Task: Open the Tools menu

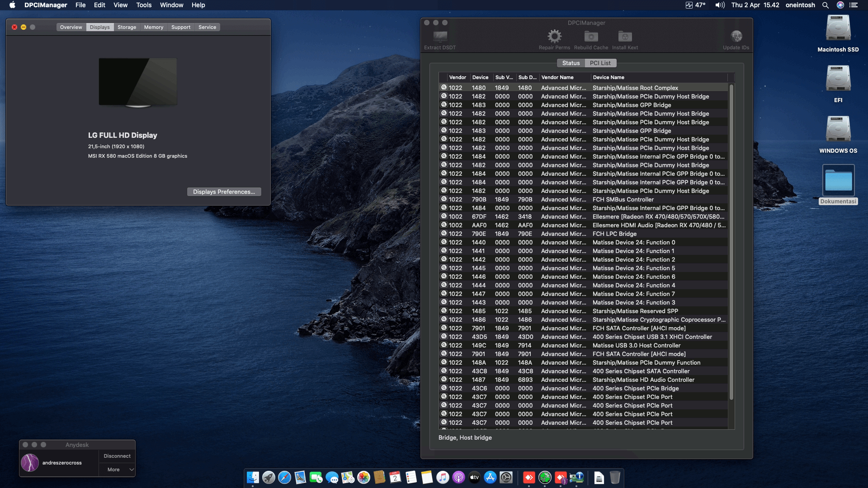Action: [144, 5]
